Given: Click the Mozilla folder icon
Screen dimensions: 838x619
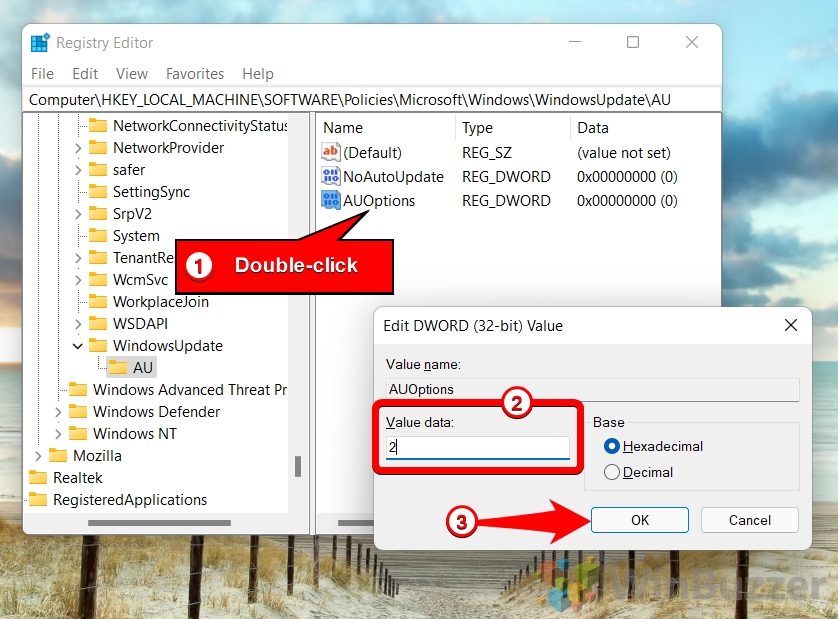Looking at the screenshot, I should point(58,455).
